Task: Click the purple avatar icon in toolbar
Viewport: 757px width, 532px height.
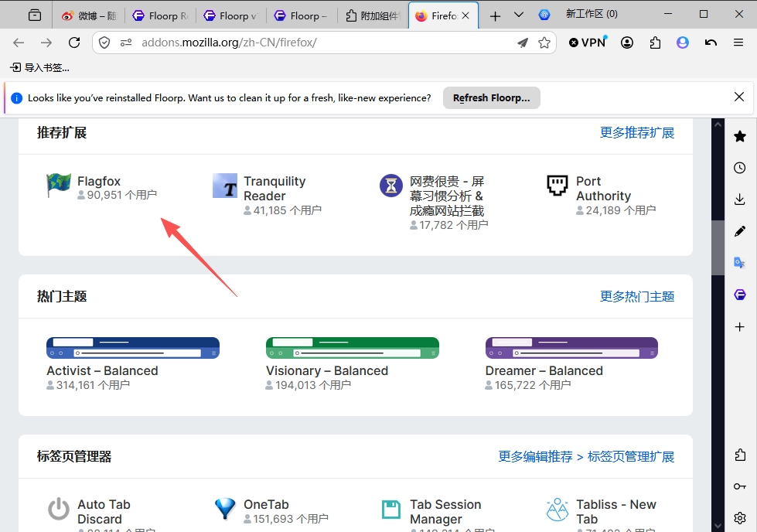Action: (683, 43)
